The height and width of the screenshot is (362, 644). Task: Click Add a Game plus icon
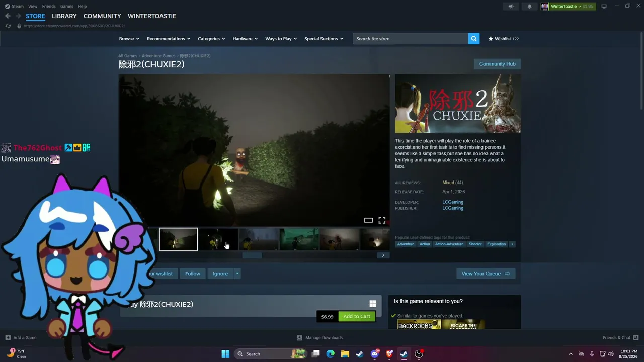pos(8,338)
